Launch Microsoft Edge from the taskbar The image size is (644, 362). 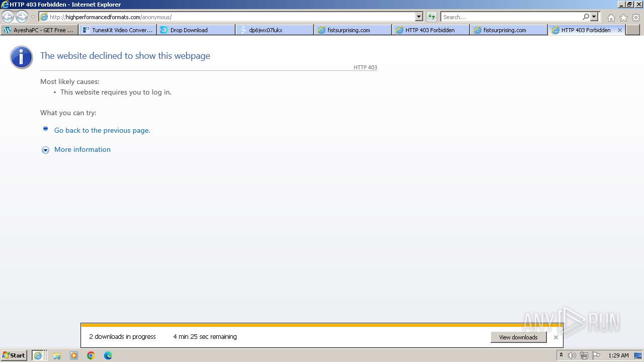[x=108, y=355]
